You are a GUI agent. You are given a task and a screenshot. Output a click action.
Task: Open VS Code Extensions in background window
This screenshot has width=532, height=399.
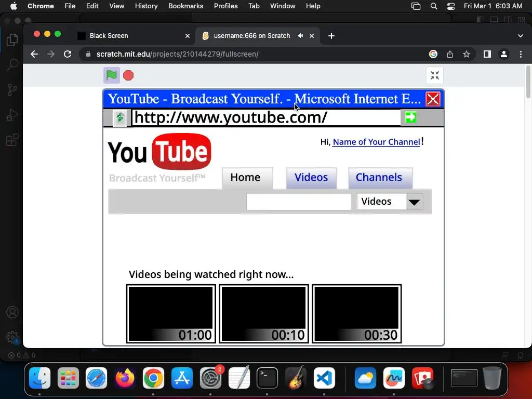(x=12, y=140)
